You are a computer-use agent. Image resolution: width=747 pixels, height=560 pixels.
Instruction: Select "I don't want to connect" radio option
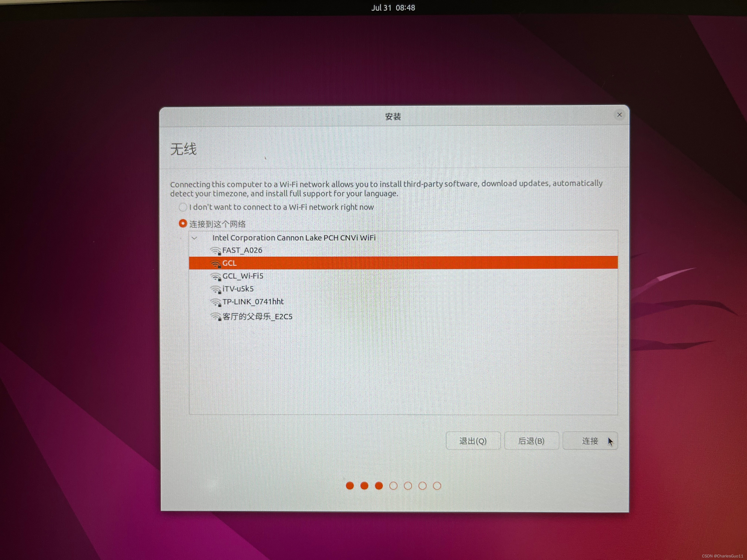183,207
